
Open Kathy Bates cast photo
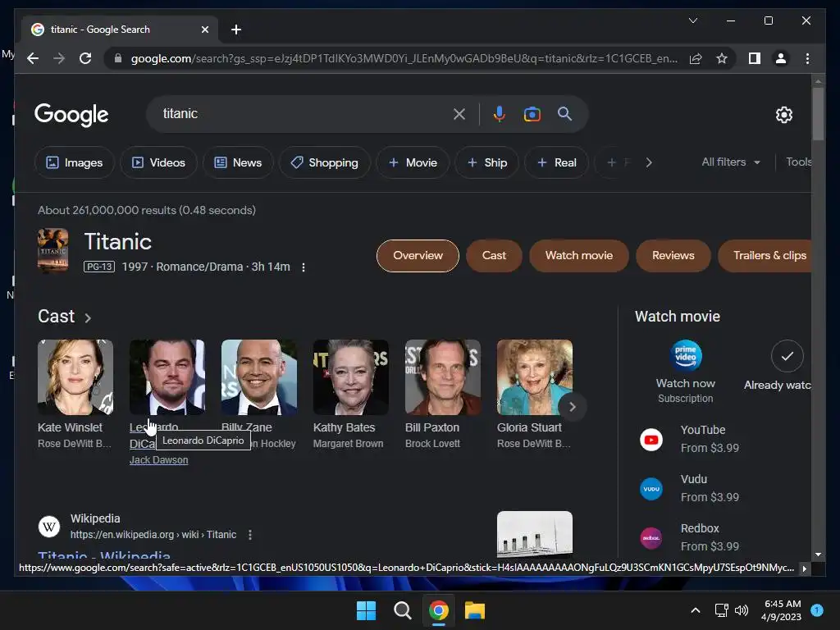coord(351,377)
